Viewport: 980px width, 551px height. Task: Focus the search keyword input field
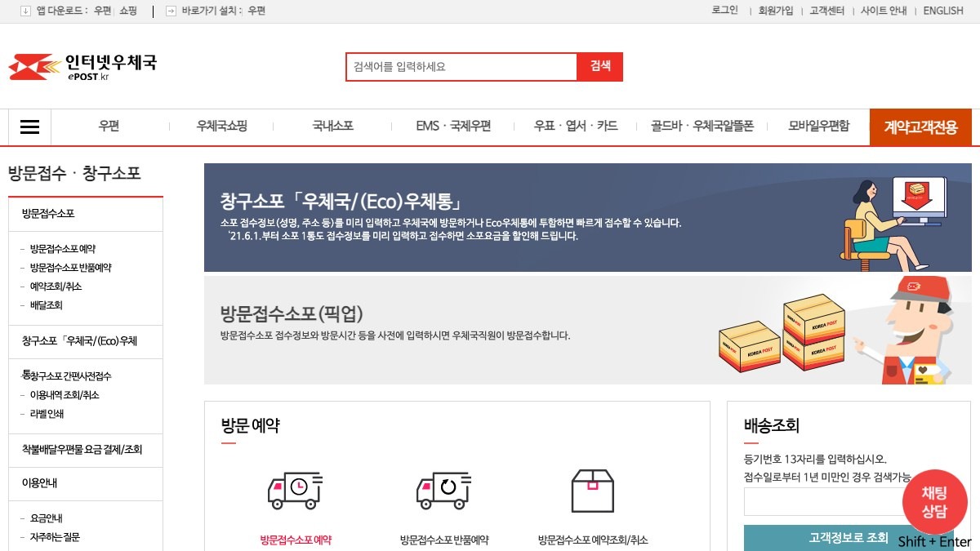(461, 67)
